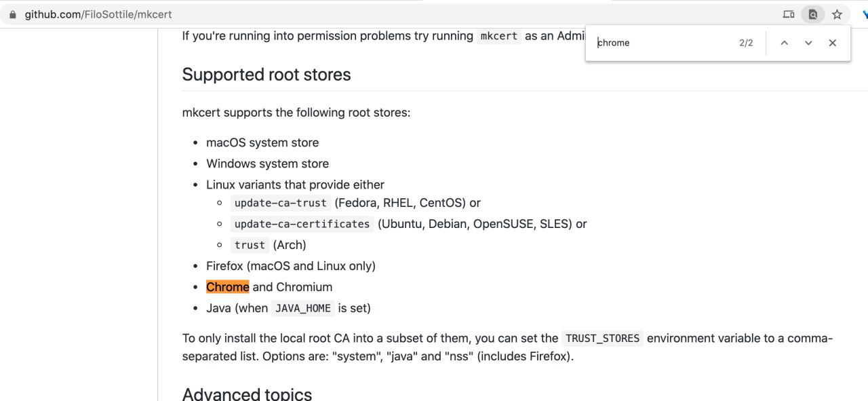Click the TRUST_STORES code snippet
This screenshot has width=868, height=401.
tap(602, 339)
